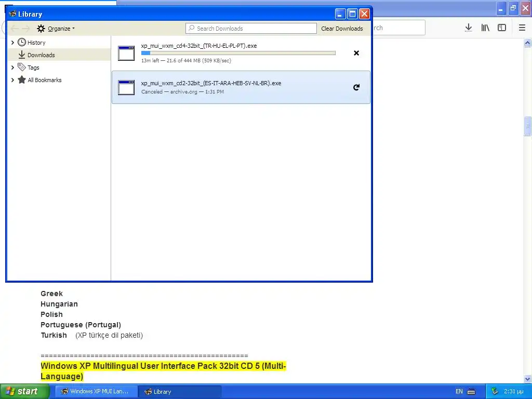Select the xp_mui_wxm_cd2-32bit file name
The width and height of the screenshot is (532, 399).
[x=211, y=83]
